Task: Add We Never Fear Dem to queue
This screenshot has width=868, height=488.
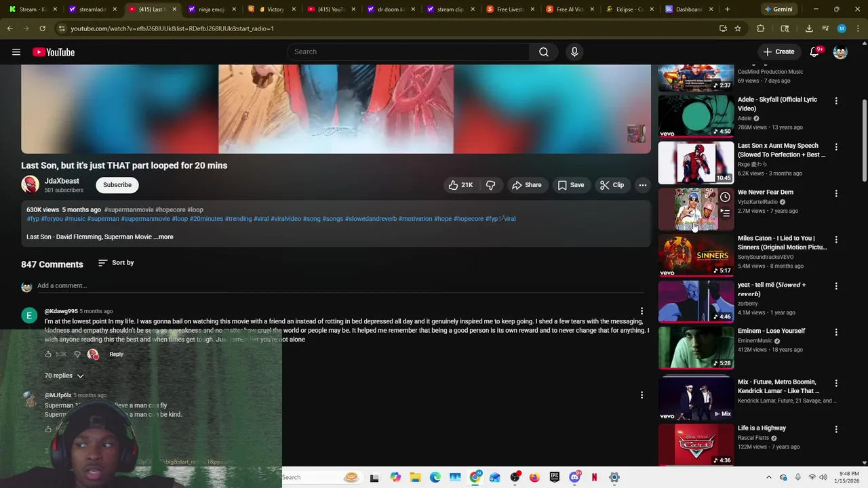Action: pos(725,213)
